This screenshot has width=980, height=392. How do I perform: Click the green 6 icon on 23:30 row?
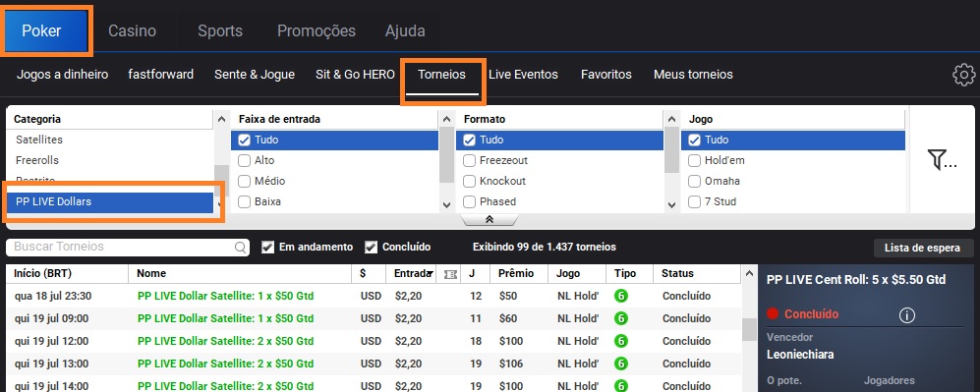pos(620,296)
